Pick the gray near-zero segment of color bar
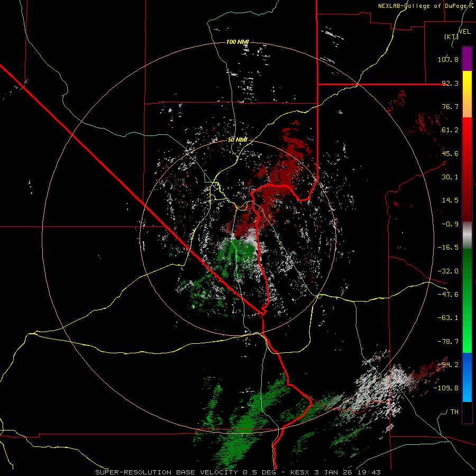 pos(467,235)
